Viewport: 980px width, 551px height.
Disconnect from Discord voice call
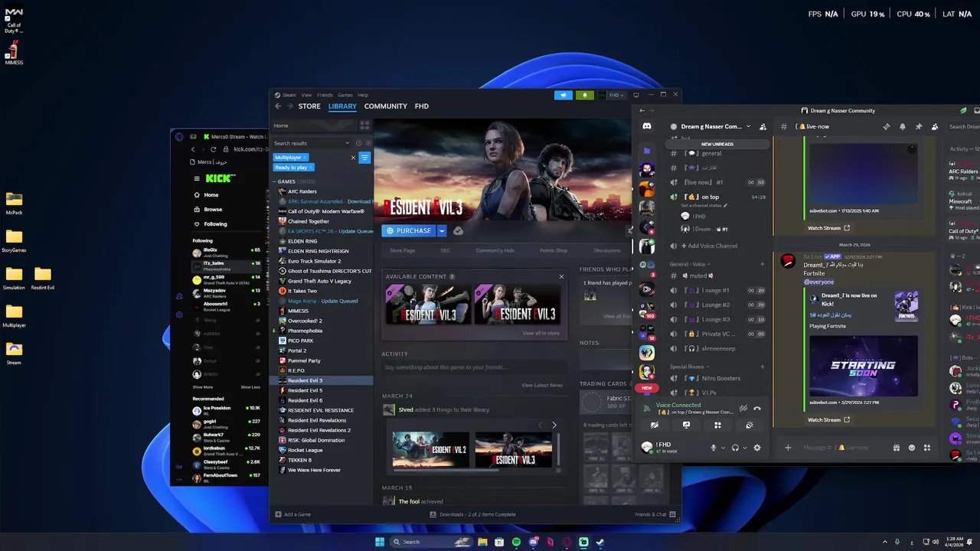[757, 409]
